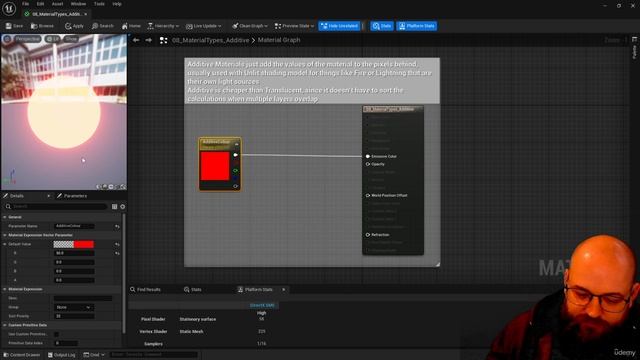
Task: Close the Details tab
Action: coord(49,196)
